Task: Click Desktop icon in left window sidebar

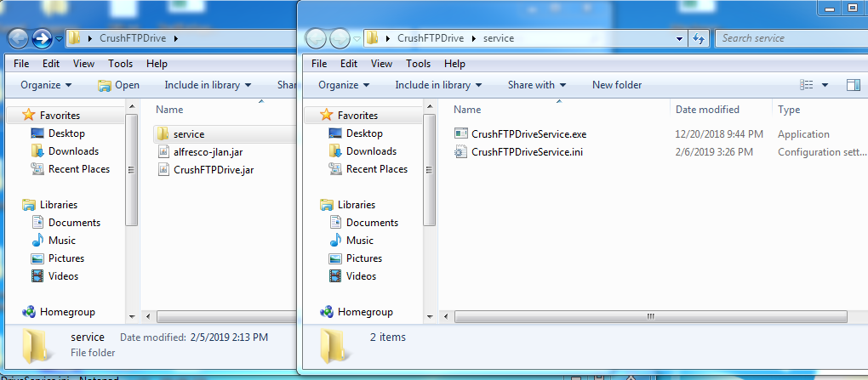Action: tap(37, 133)
